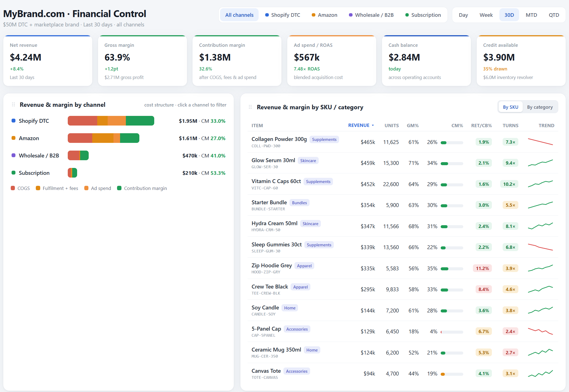Filter by Wholesale / B2B channel

(371, 15)
